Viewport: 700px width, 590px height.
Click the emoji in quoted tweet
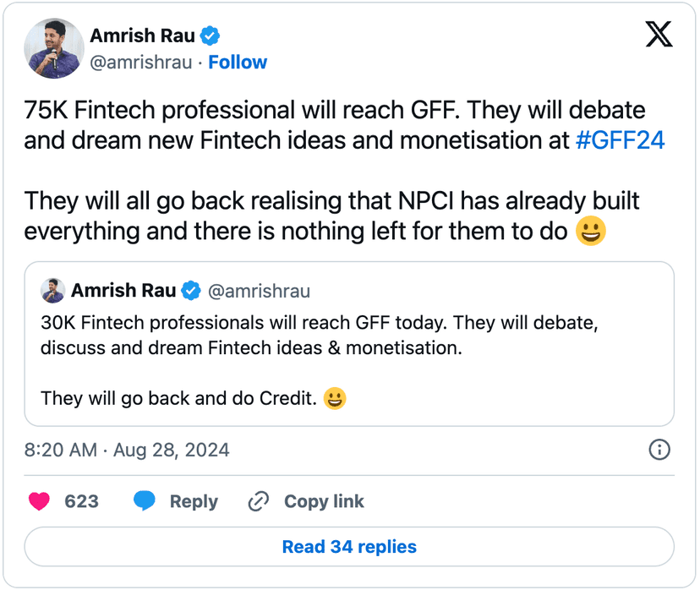coord(336,397)
